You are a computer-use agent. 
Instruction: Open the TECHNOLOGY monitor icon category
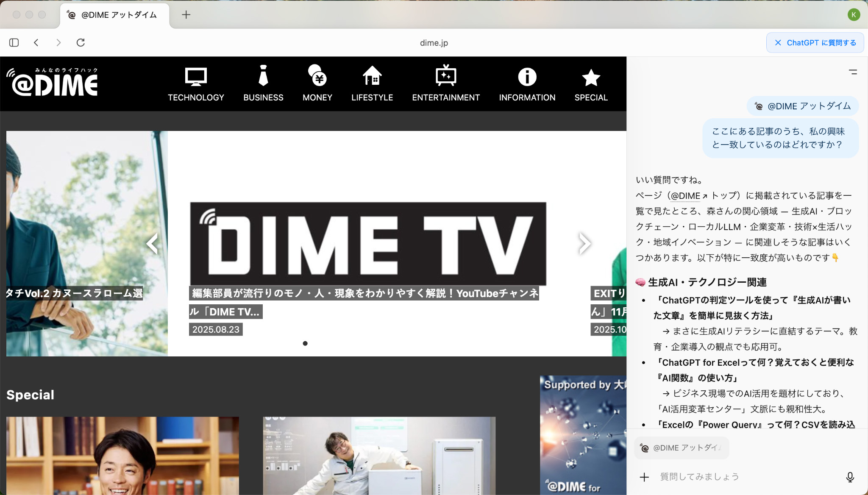coord(196,77)
